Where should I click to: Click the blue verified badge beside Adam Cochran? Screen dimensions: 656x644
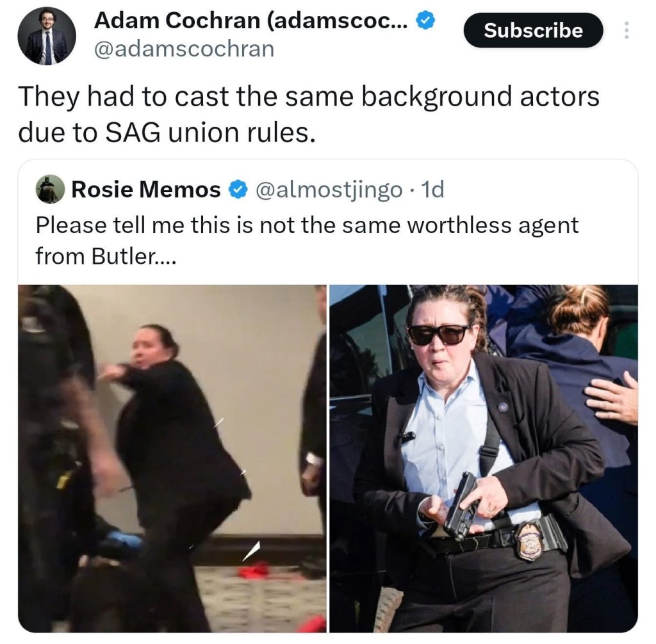click(426, 20)
